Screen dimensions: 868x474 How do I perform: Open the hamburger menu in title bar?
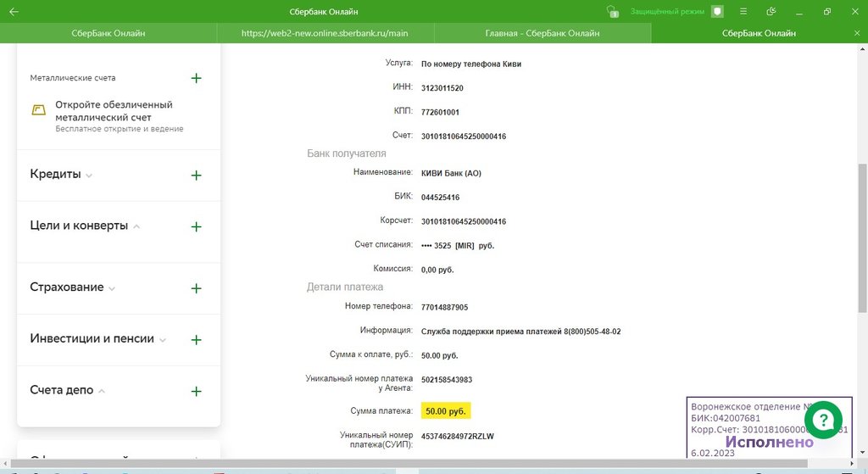pyautogui.click(x=743, y=12)
